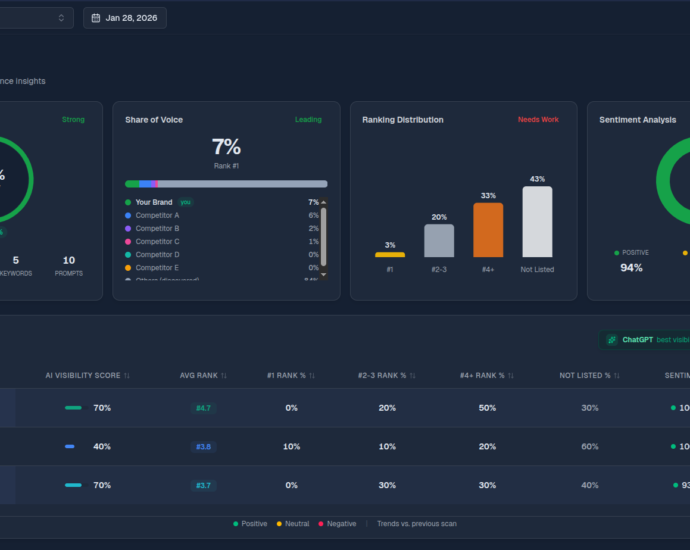Click sort arrows next to AVG RANK
Screen dimensions: 690x550
(x=223, y=376)
